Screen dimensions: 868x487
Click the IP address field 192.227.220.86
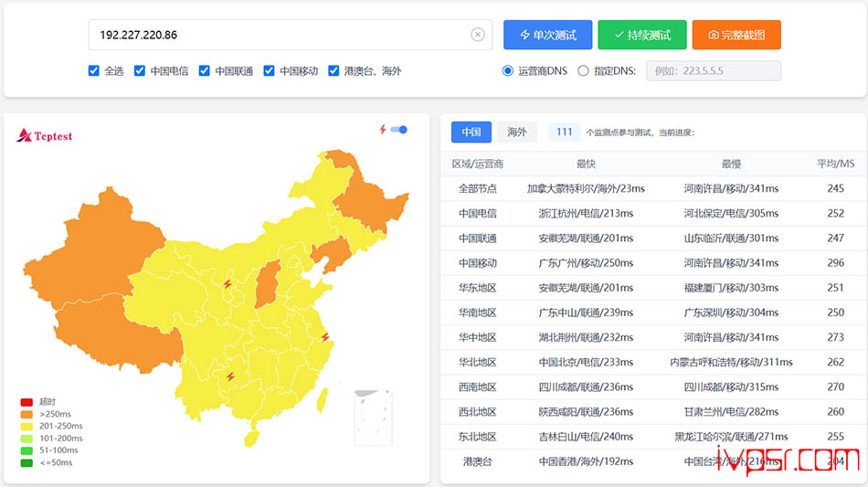tap(290, 35)
